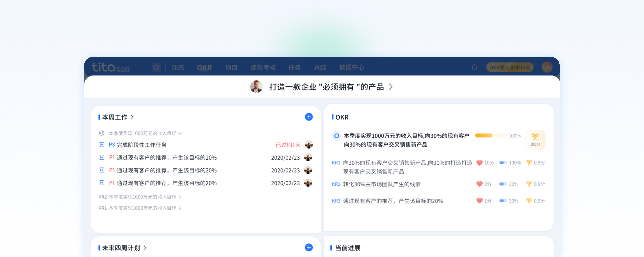The width and height of the screenshot is (644, 257).
Task: Expand chevron next to 未来四周计划
Action: tap(145, 248)
